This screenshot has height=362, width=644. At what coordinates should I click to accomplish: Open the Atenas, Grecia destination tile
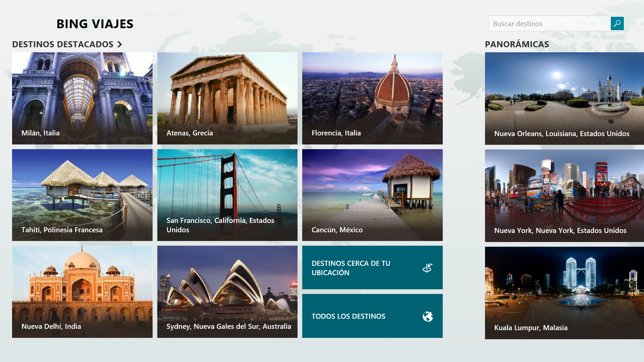tap(227, 98)
